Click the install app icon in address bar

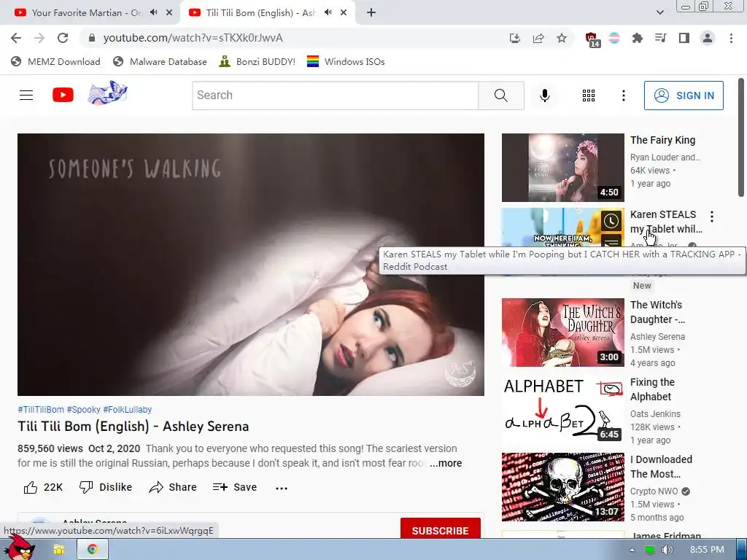pyautogui.click(x=514, y=38)
